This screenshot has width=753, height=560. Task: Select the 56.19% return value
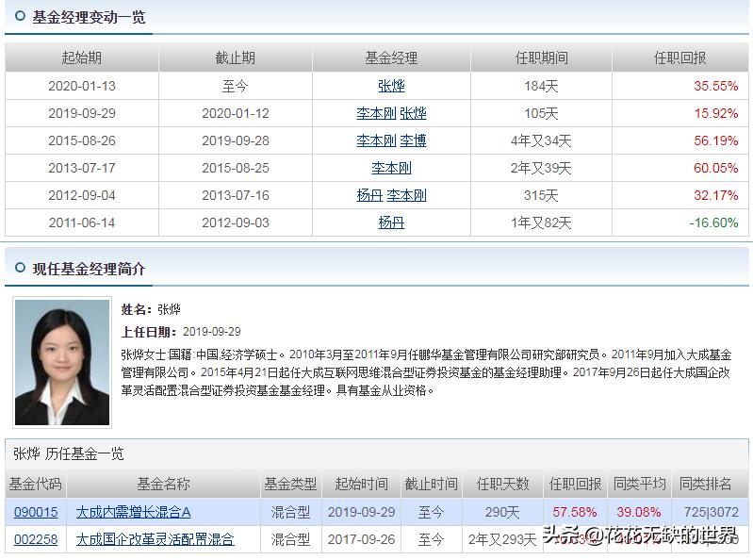coord(715,140)
